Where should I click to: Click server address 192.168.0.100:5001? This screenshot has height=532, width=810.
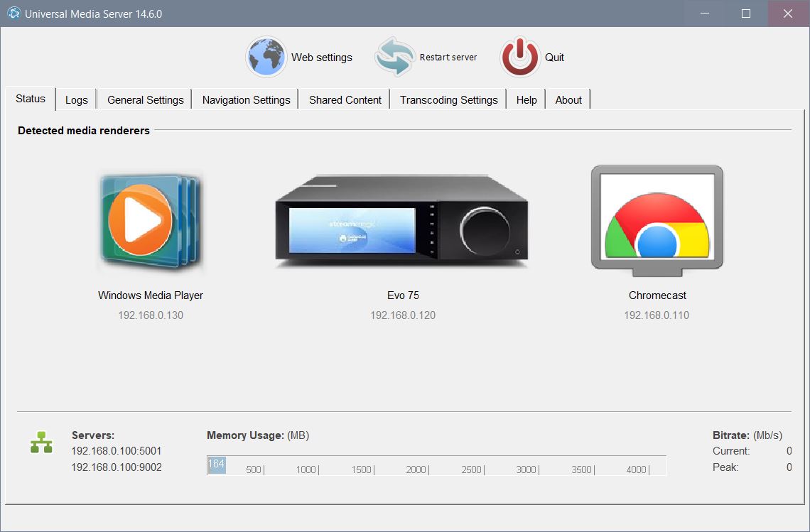click(117, 451)
